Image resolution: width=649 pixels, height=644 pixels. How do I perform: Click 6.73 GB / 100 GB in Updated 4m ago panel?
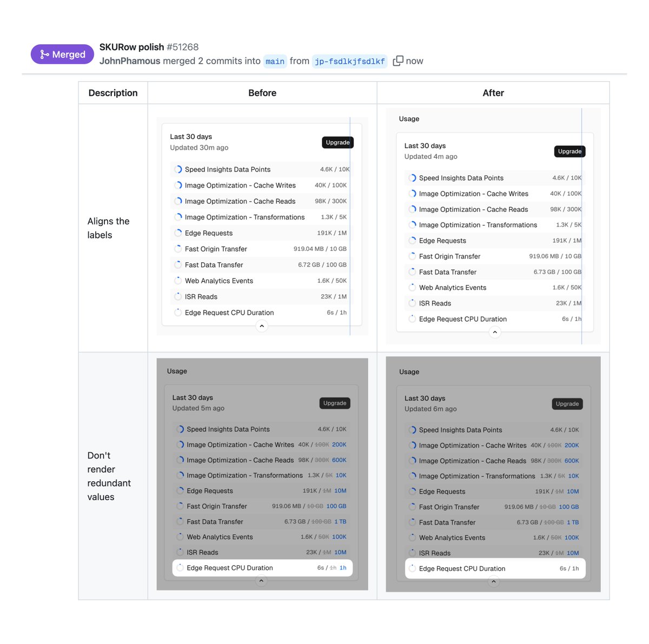(558, 272)
